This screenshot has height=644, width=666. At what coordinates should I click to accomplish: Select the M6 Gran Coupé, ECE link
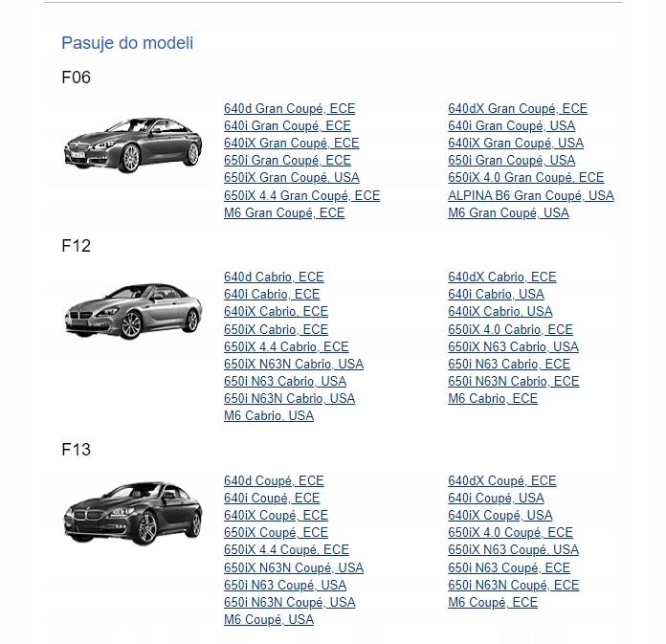click(284, 212)
